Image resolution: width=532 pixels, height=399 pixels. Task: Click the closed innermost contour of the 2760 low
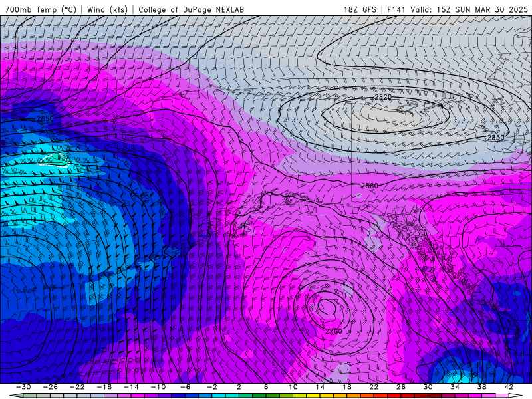coord(327,307)
